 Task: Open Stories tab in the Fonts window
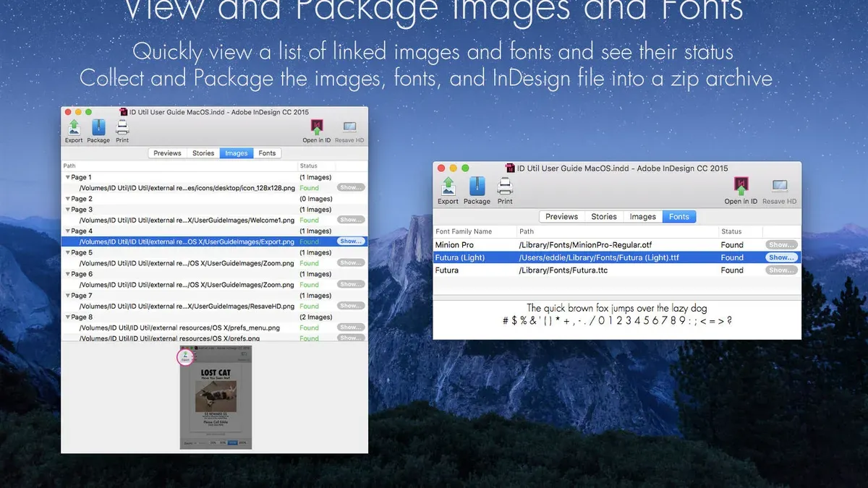click(x=604, y=216)
